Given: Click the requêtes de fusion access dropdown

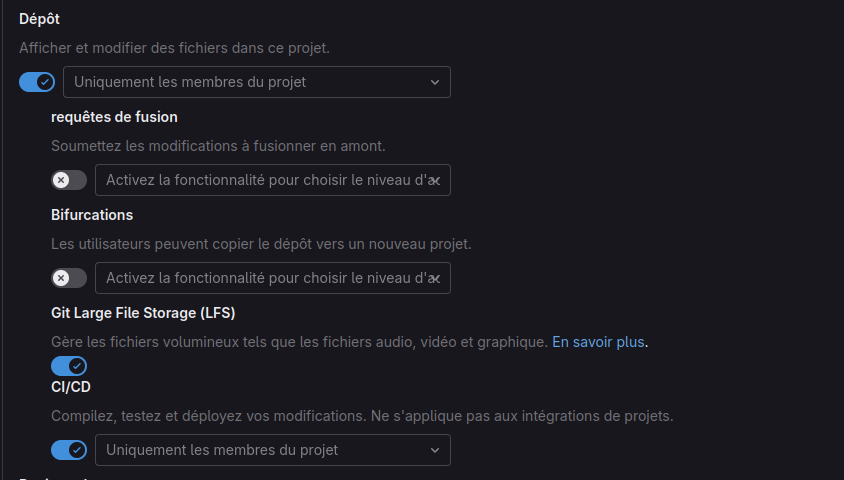Looking at the screenshot, I should [272, 180].
